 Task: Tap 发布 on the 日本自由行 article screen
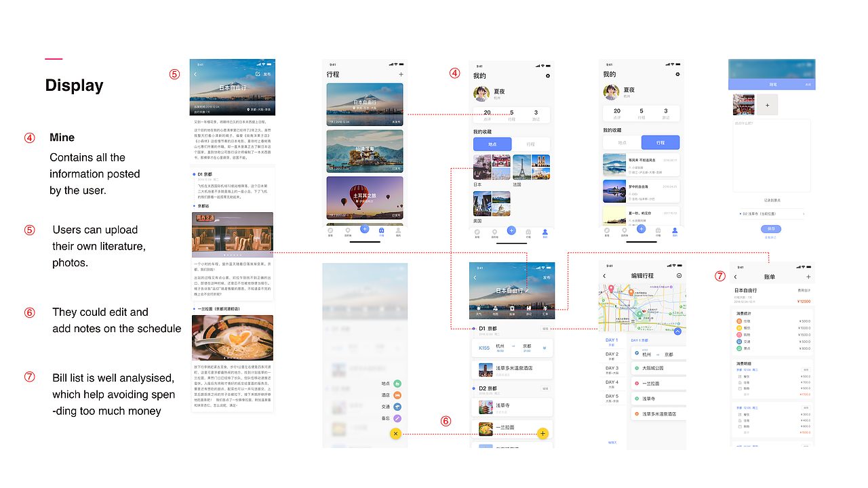click(x=267, y=74)
